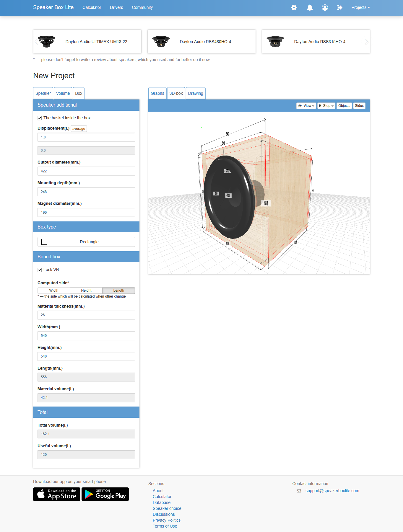Screen dimensions: 403x532
Task: Open the Drivers nav item
Action: point(116,8)
